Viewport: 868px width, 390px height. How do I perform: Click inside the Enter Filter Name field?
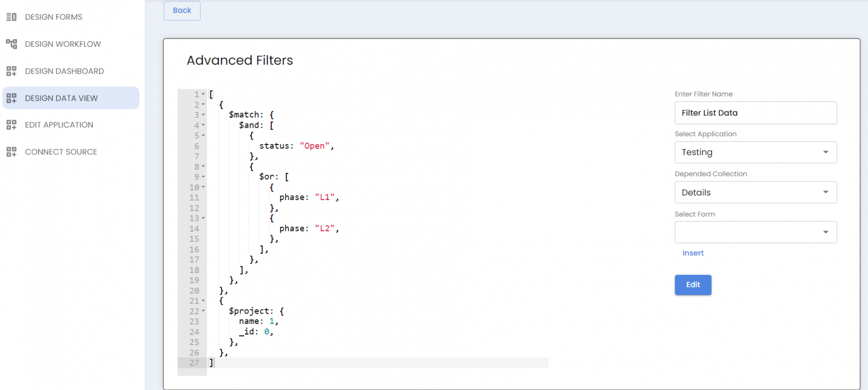(756, 112)
